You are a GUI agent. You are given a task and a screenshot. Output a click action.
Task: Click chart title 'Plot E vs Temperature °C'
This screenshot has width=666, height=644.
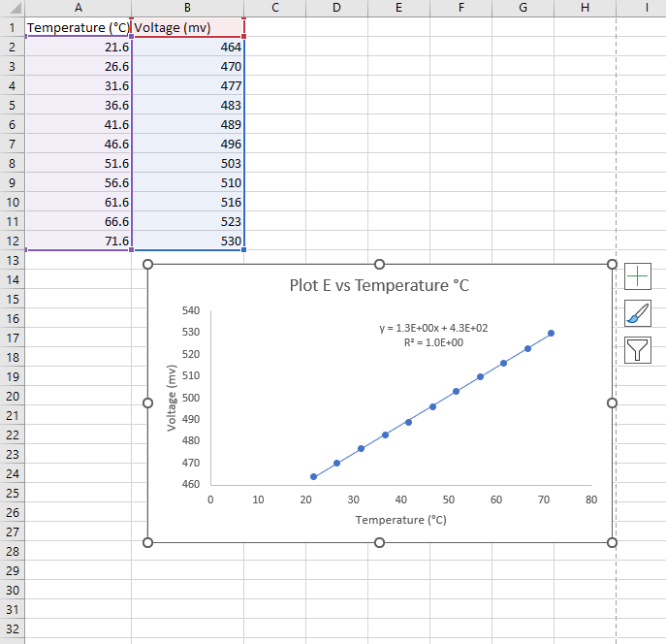(379, 285)
